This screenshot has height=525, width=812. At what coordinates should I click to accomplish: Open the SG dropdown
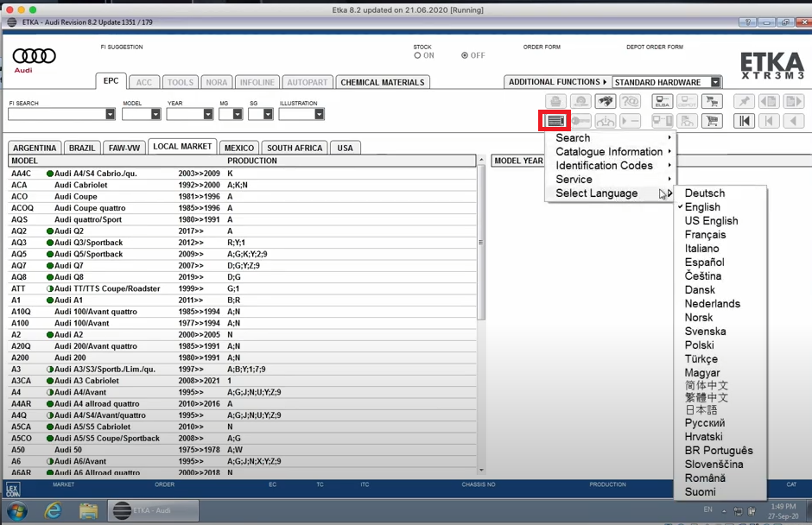pyautogui.click(x=268, y=114)
